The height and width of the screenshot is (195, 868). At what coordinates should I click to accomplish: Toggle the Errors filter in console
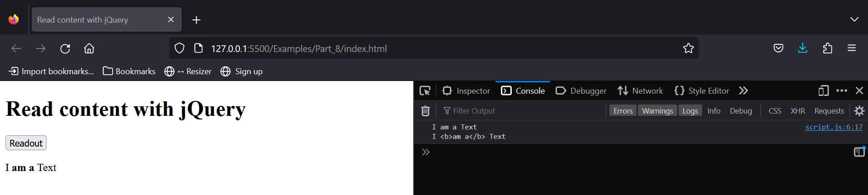pyautogui.click(x=623, y=111)
